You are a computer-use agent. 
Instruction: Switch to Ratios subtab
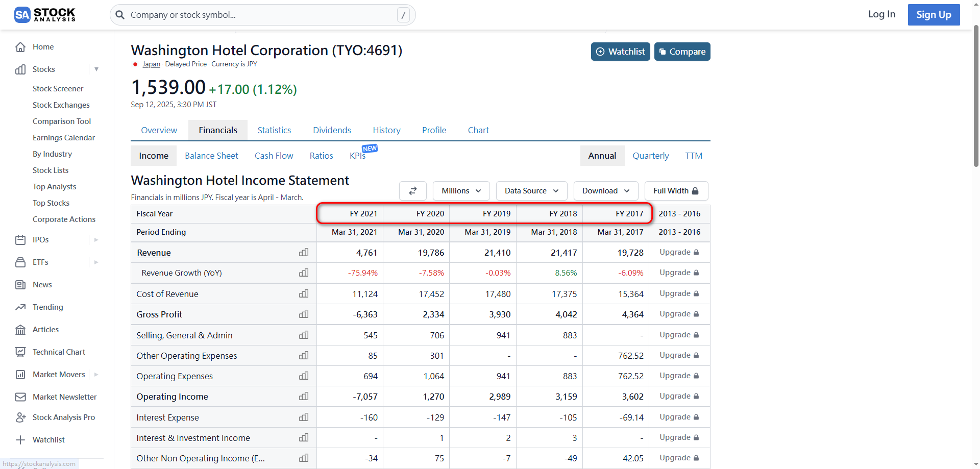coord(322,156)
